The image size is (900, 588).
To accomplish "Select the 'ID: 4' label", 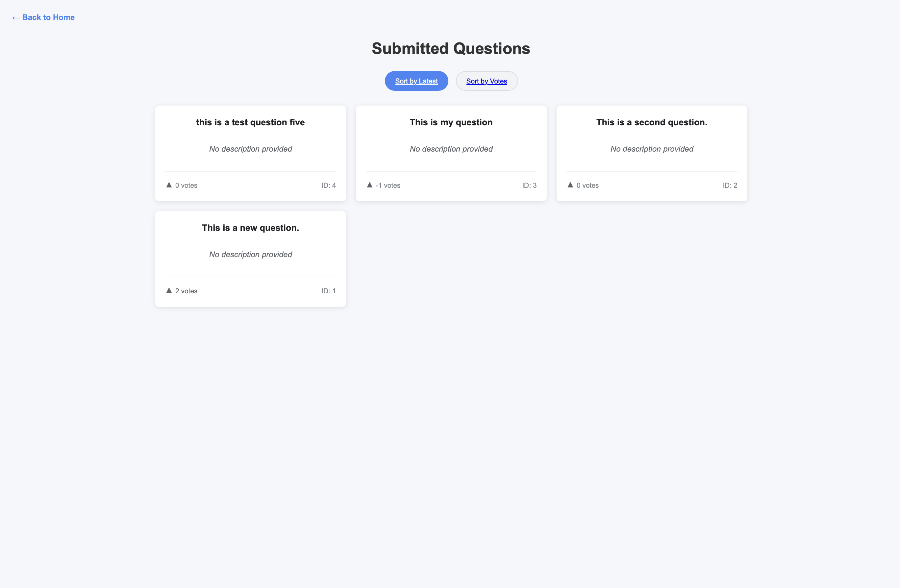I will coord(329,185).
